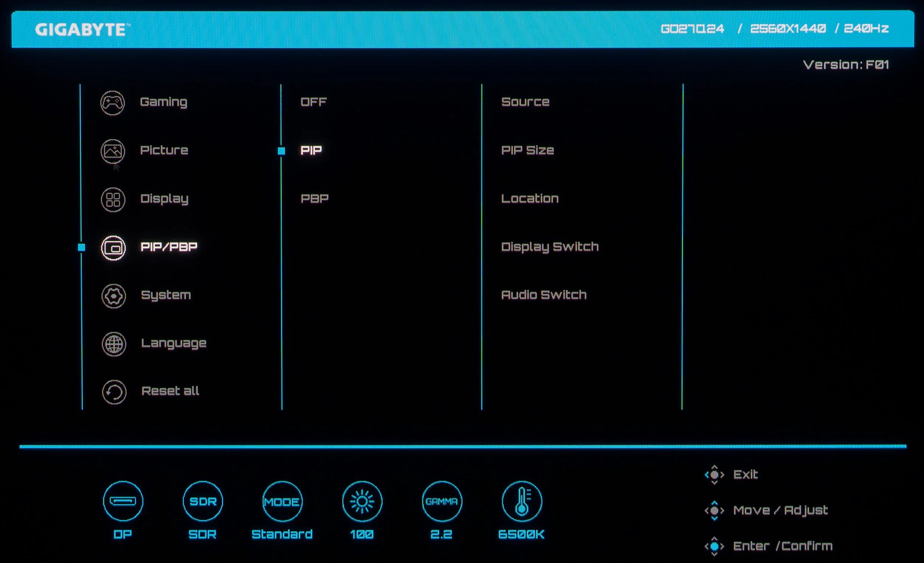Image resolution: width=924 pixels, height=563 pixels.
Task: Open the Language globe icon
Action: click(x=114, y=344)
